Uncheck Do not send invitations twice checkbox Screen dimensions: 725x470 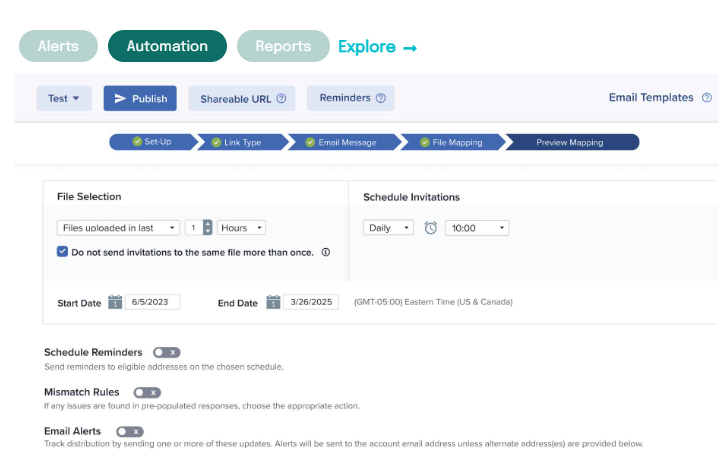[x=62, y=252]
